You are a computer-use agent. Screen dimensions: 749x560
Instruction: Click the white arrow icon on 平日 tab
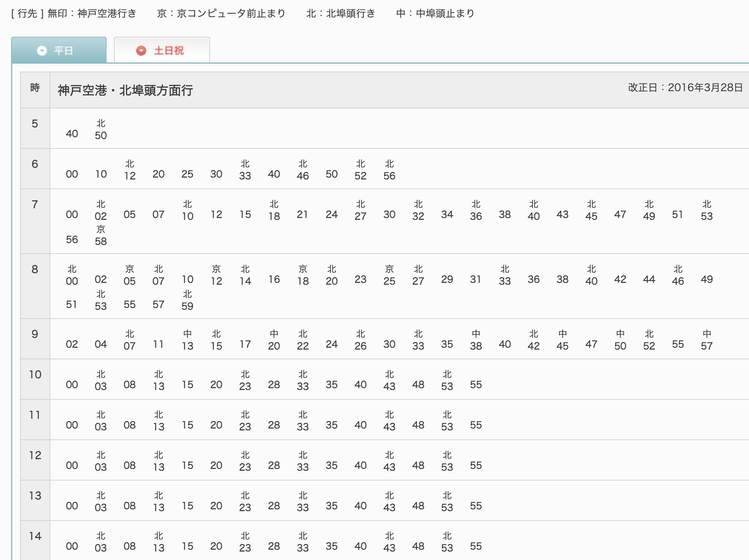[42, 51]
